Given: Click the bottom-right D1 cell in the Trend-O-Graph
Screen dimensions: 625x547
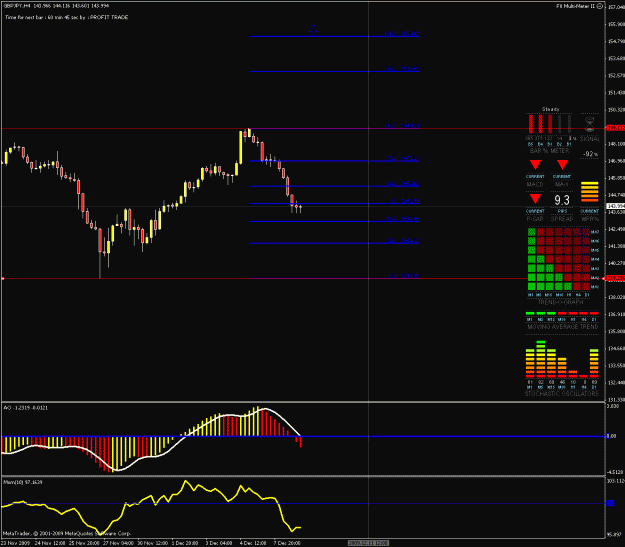Looking at the screenshot, I should click(x=586, y=286).
